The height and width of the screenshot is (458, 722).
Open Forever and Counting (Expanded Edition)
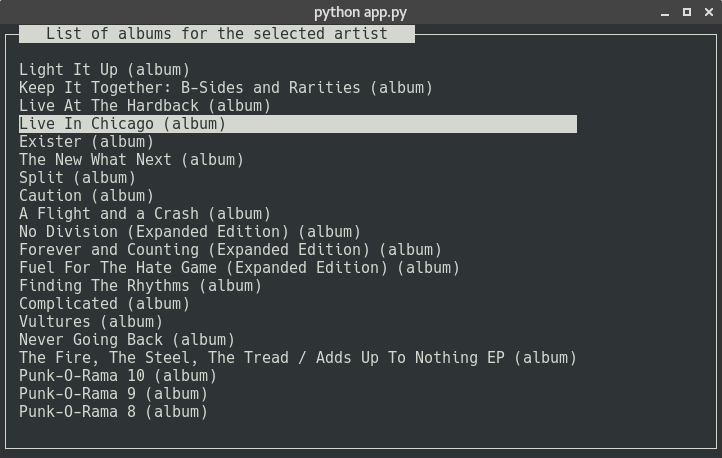click(x=230, y=250)
